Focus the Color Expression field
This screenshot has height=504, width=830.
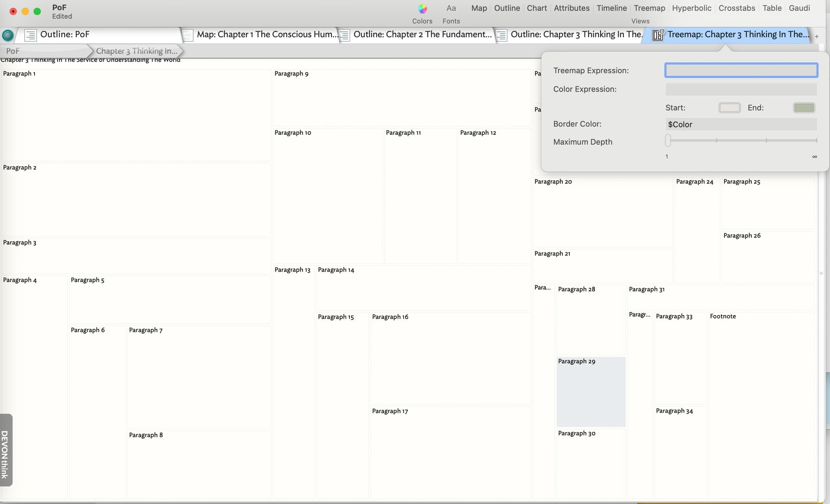741,89
